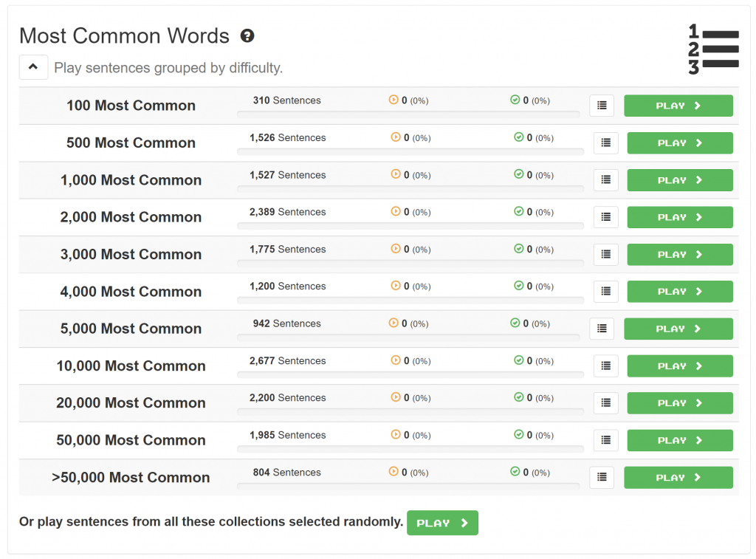Click the 500 Most Common progress bar
The width and height of the screenshot is (756, 559).
click(410, 152)
